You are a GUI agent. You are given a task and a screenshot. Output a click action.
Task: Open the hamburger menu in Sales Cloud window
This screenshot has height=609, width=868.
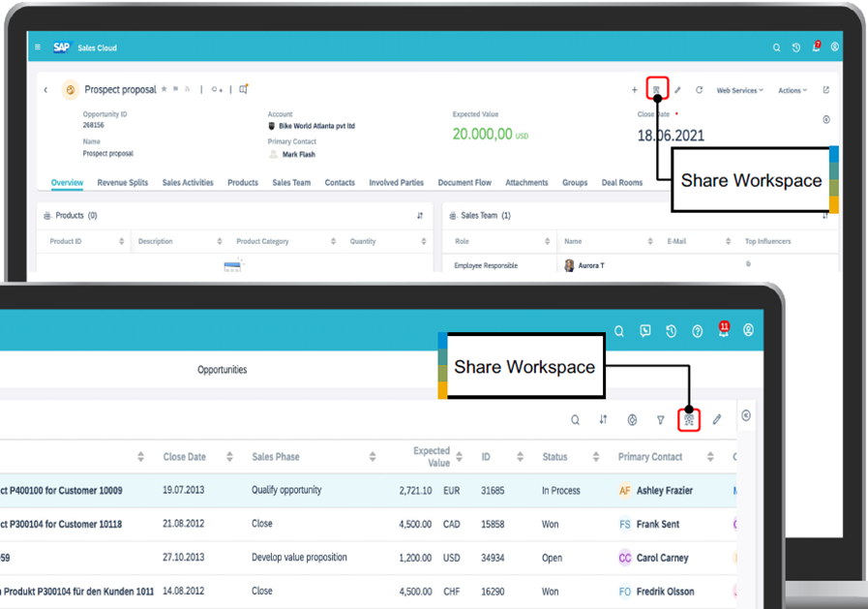pyautogui.click(x=38, y=47)
